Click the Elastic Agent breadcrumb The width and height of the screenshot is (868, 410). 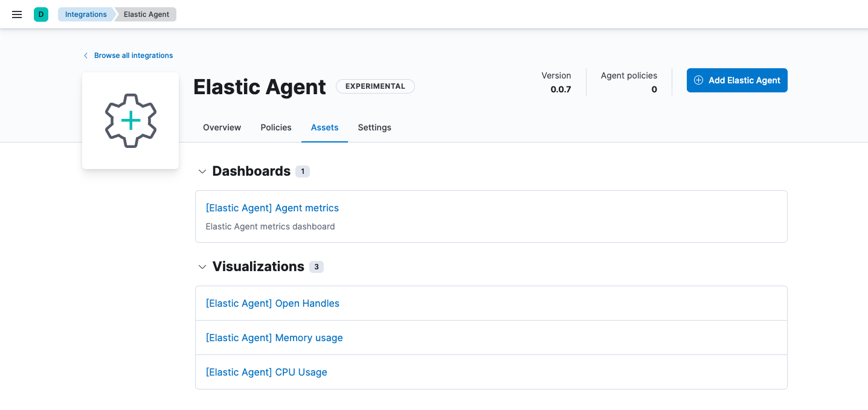[145, 14]
